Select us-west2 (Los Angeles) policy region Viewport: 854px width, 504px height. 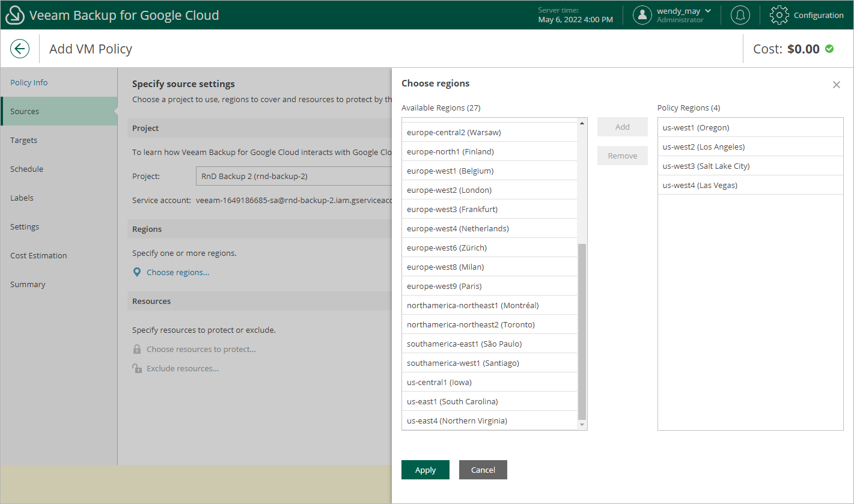click(751, 147)
